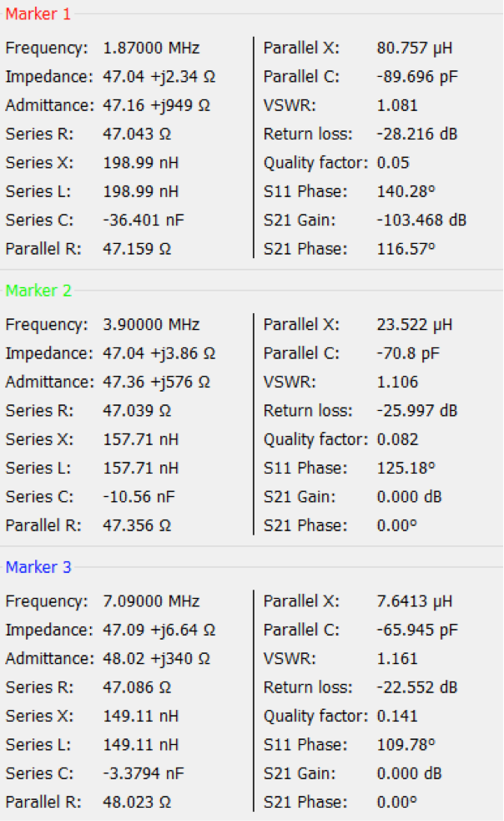Click the -103.468 dB S21 Gain value
Screen dimensions: 504x821
coord(421,220)
